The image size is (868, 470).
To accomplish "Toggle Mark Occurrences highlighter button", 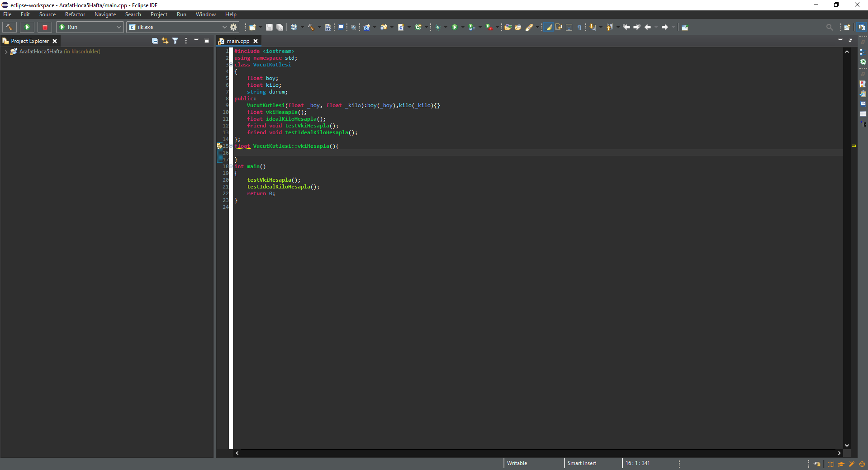I will point(549,27).
